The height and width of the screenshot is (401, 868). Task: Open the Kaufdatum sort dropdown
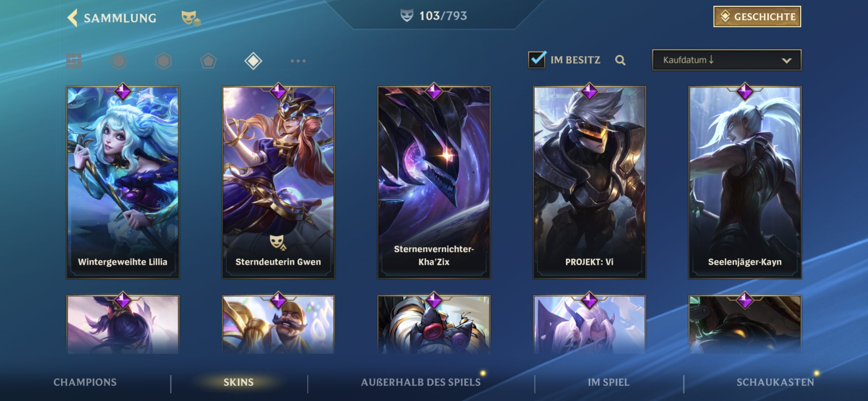point(726,60)
